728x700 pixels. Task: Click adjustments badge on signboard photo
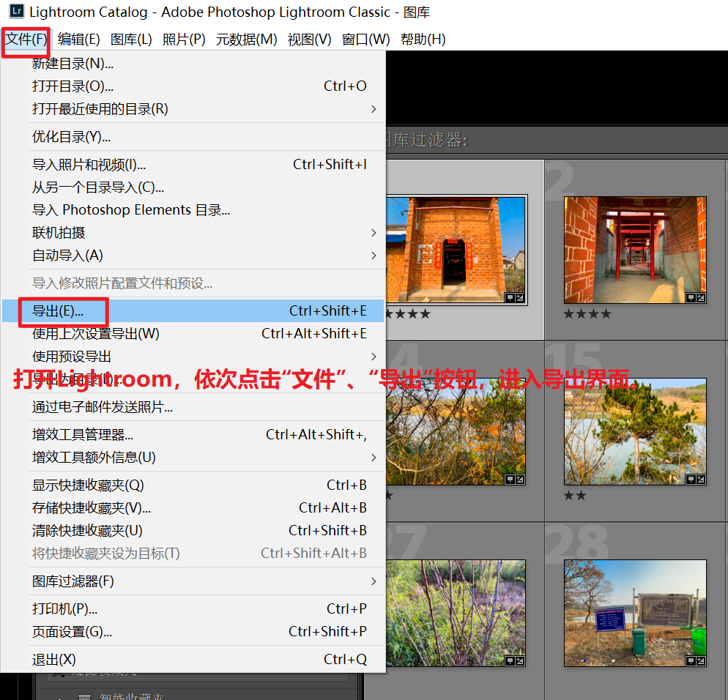point(701,661)
